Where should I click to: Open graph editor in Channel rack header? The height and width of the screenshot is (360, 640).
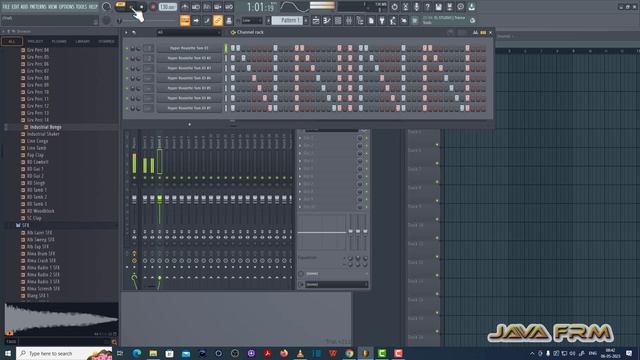[x=475, y=32]
